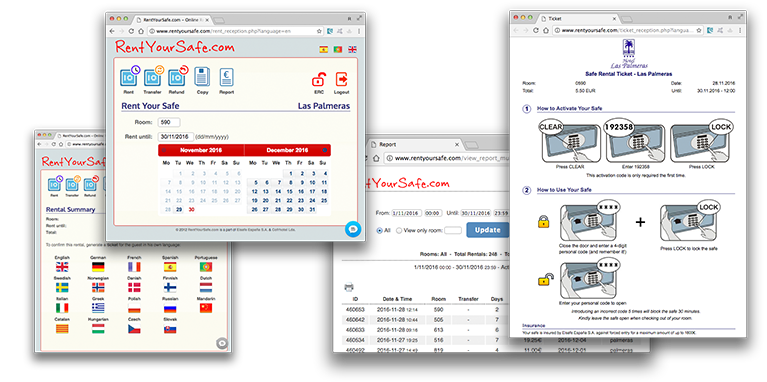Go to next month in the calendar
Screen dimensions: 767x382
click(325, 150)
